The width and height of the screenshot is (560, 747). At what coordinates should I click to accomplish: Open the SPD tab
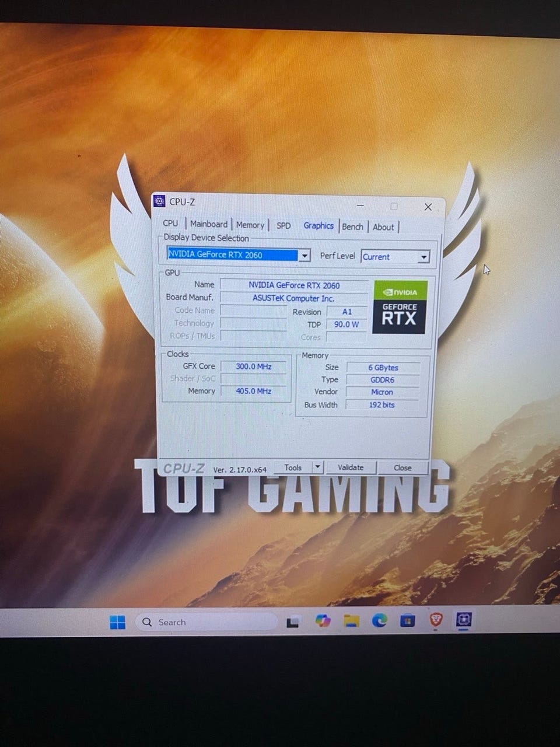[x=283, y=225]
